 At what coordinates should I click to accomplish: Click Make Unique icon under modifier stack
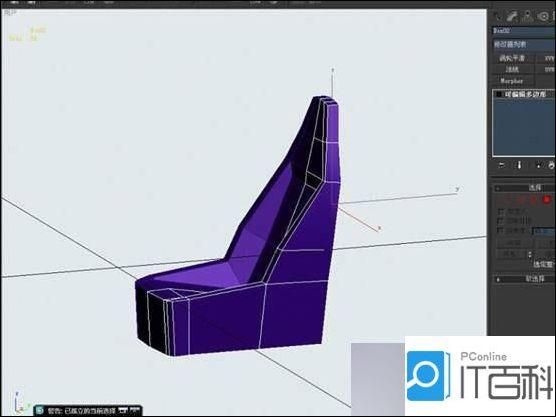(539, 165)
